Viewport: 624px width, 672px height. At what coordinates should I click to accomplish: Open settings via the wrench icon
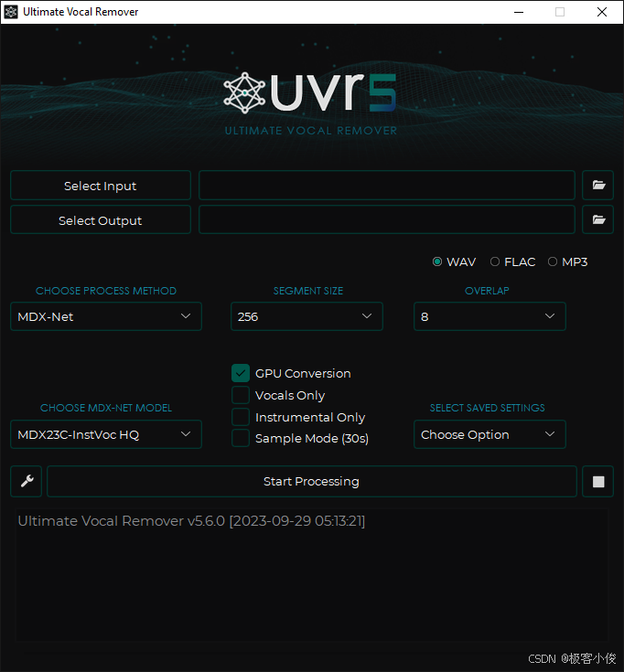click(x=27, y=481)
